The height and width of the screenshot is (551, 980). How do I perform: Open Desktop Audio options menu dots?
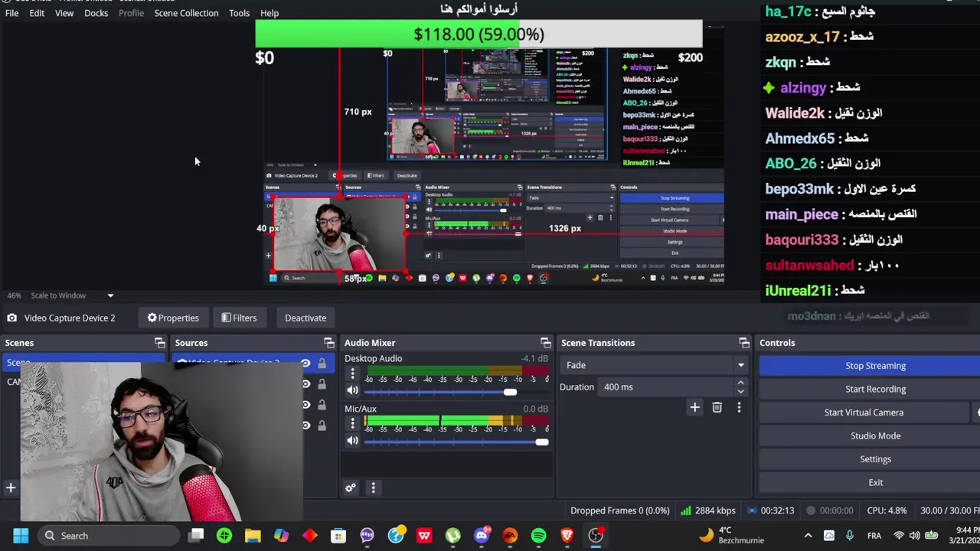(352, 374)
